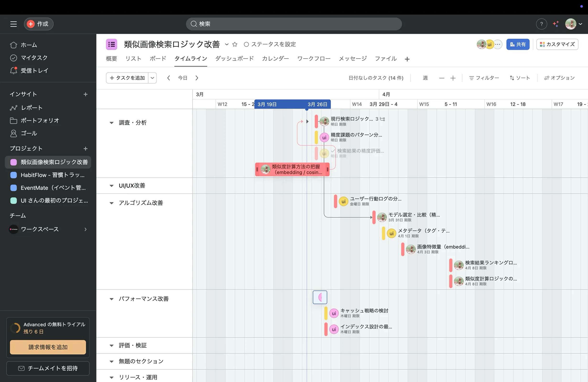
Task: Add a new view tab with plus
Action: pos(407,59)
